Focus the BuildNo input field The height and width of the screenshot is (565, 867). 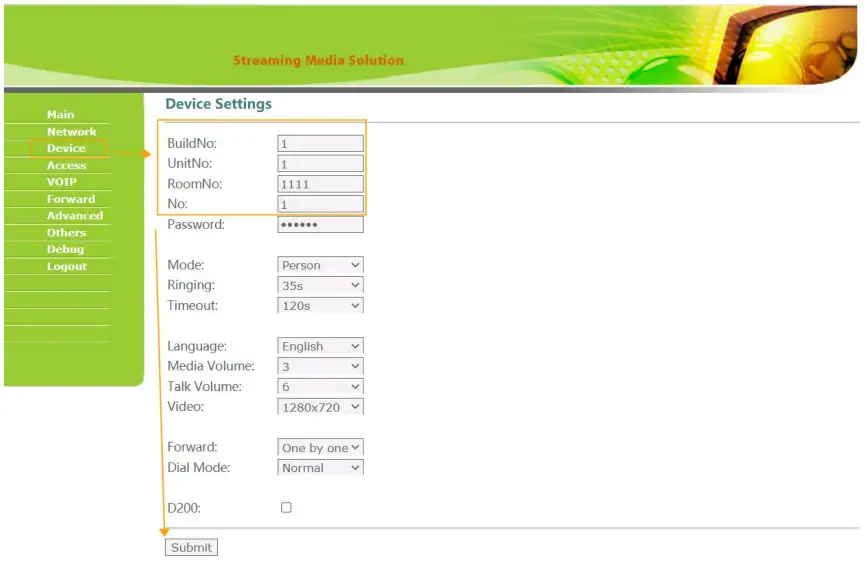pyautogui.click(x=320, y=144)
